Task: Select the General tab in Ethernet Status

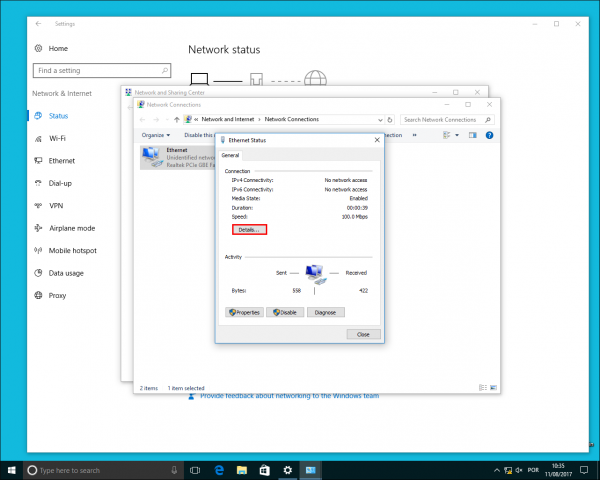Action: pyautogui.click(x=230, y=155)
